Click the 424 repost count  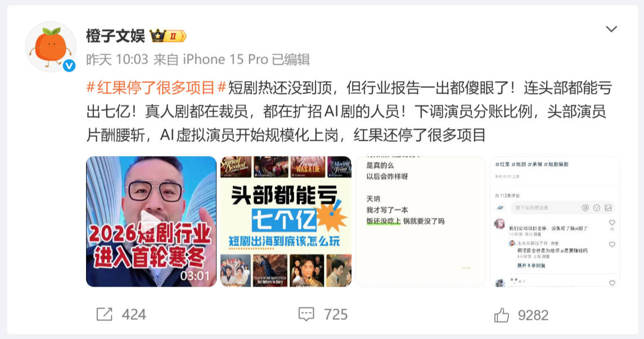(134, 315)
